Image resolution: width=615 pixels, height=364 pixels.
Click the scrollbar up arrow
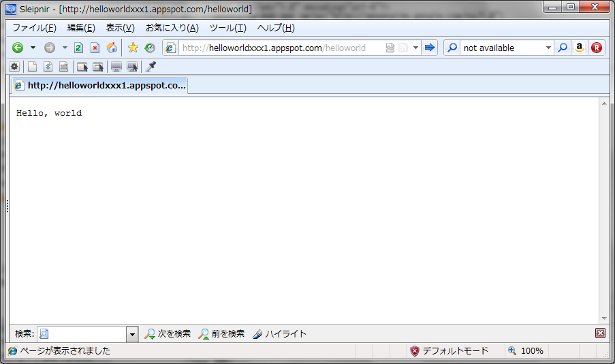click(604, 103)
